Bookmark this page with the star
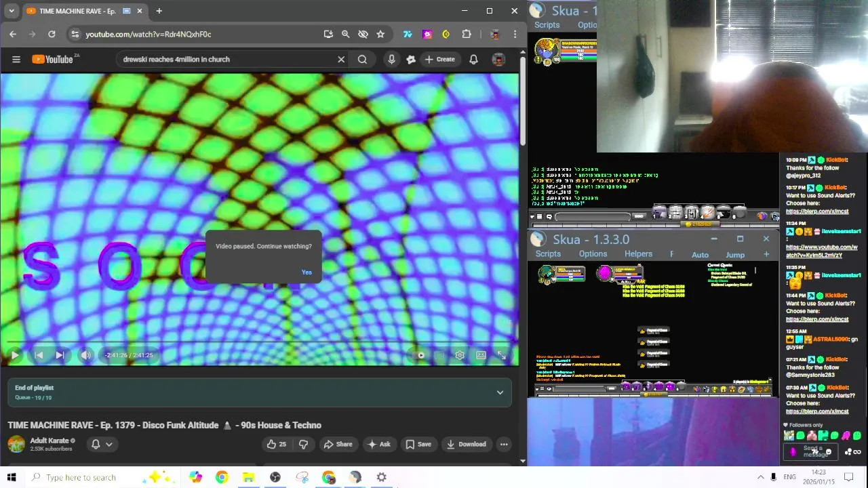868x488 pixels. click(x=380, y=34)
